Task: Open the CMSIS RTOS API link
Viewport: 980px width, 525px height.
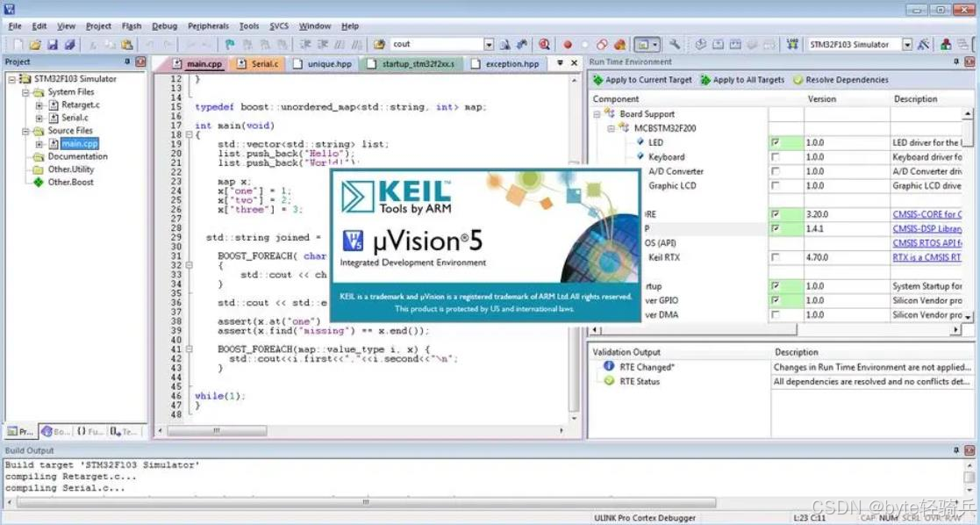Action: click(926, 243)
